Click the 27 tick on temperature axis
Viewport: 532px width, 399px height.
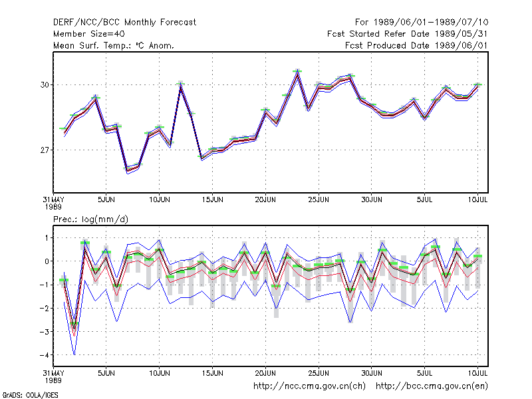click(x=45, y=150)
